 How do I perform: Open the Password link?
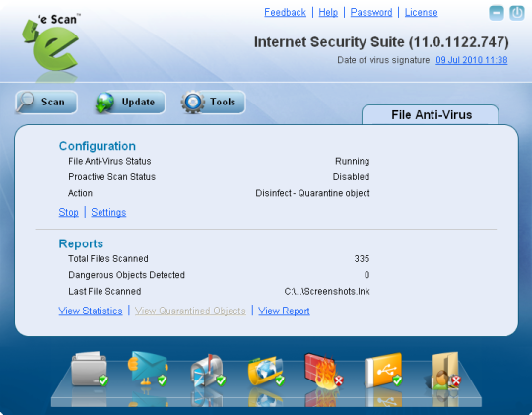pos(371,12)
